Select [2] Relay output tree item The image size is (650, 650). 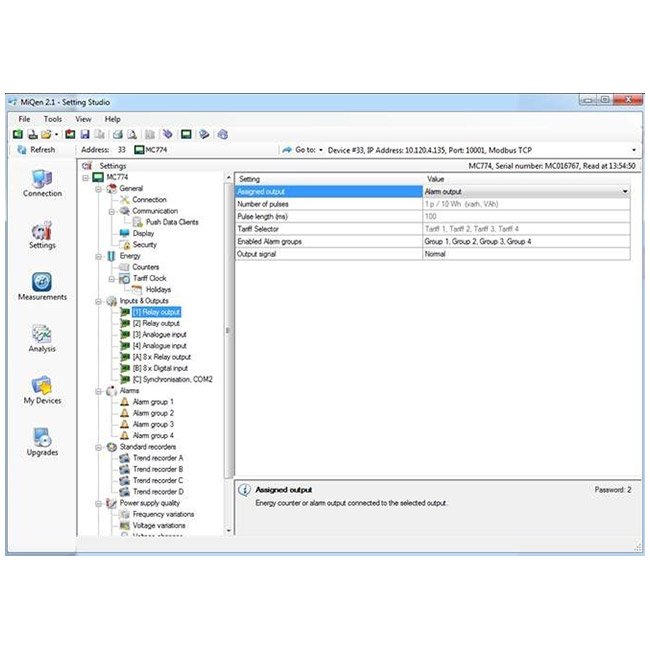(x=156, y=323)
